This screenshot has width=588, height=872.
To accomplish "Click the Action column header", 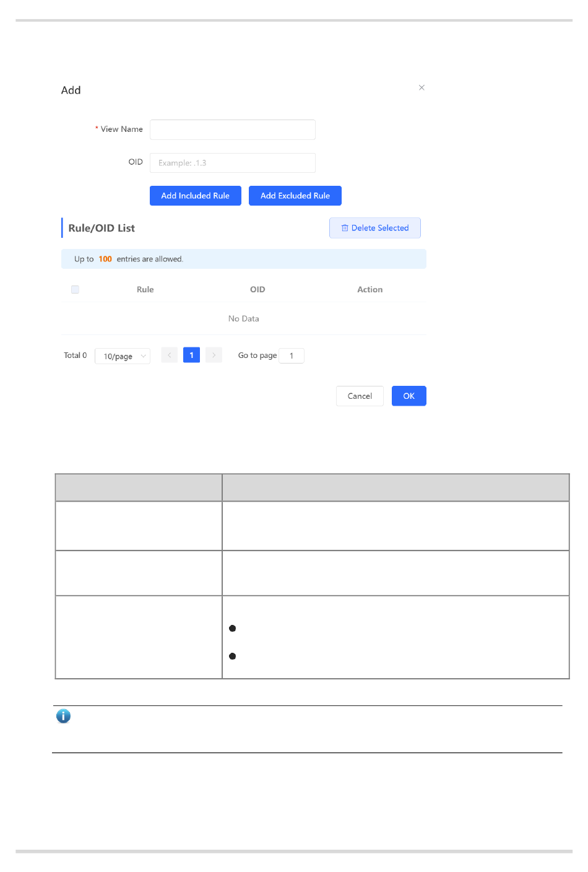I will tap(370, 289).
